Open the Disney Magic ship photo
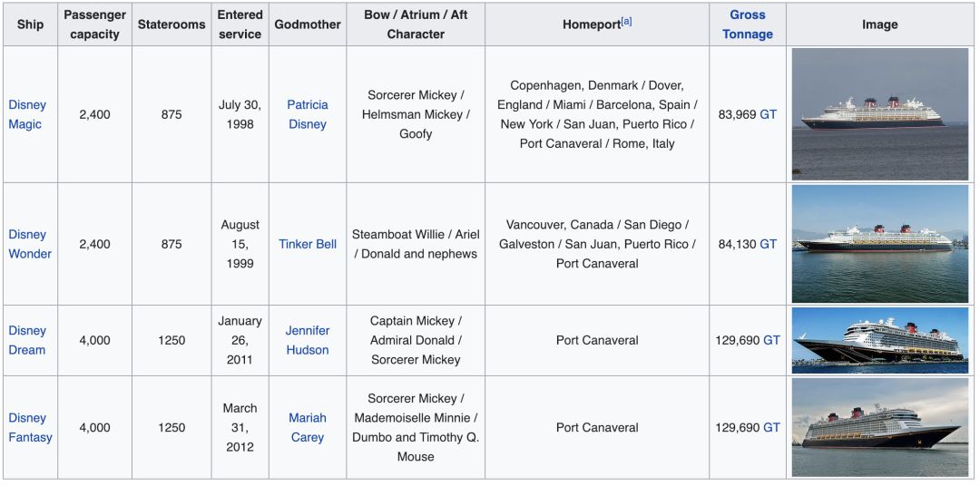Screen dimensions: 980x486 click(x=879, y=114)
